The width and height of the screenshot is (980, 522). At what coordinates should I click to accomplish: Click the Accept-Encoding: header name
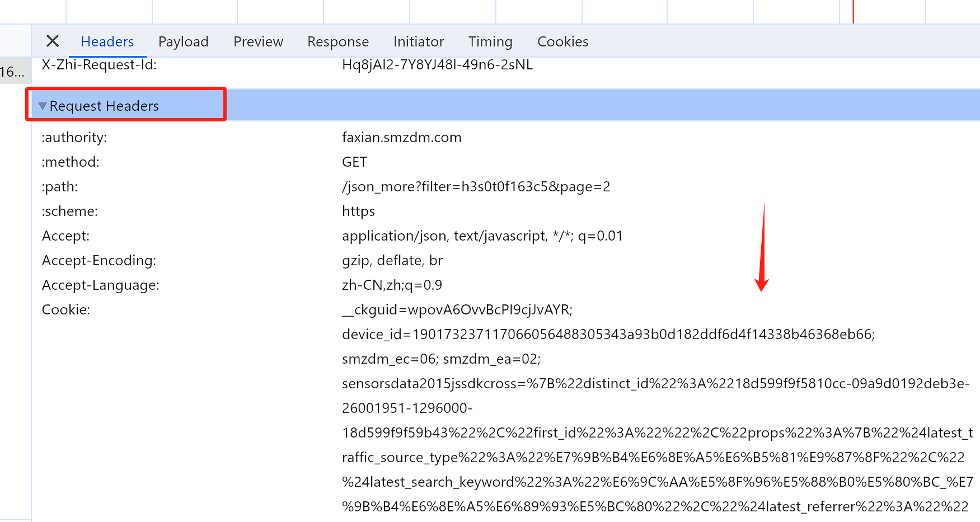(99, 261)
